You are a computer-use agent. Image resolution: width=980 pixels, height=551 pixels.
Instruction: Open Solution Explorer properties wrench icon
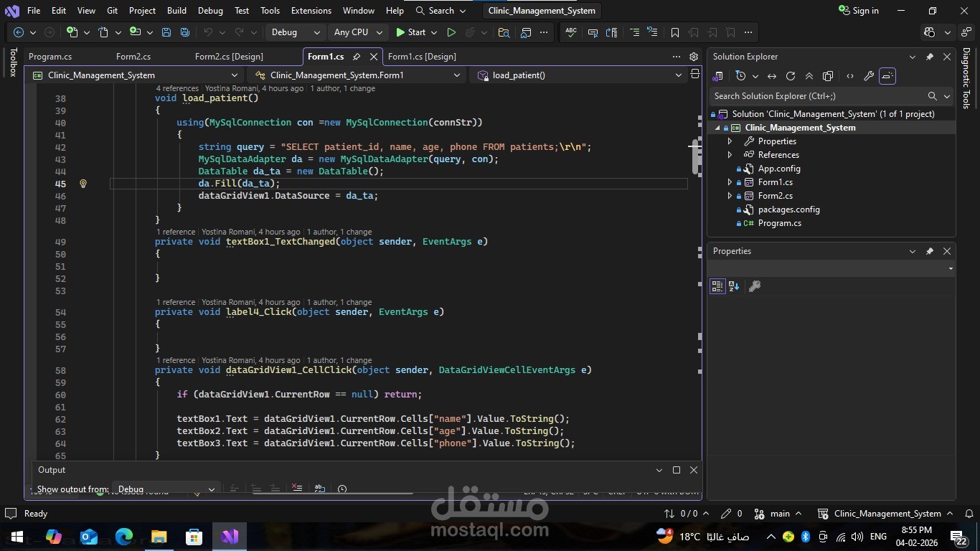point(868,76)
